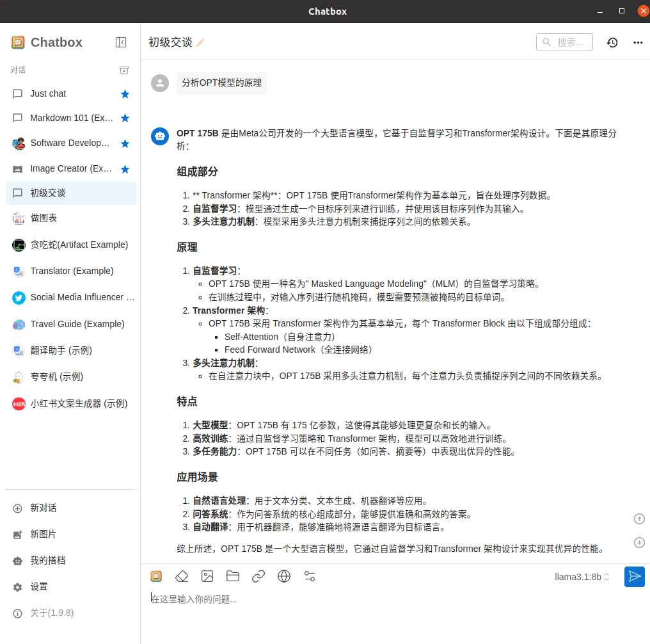
Task: Unstar the Markdown 101 conversation
Action: pos(125,118)
